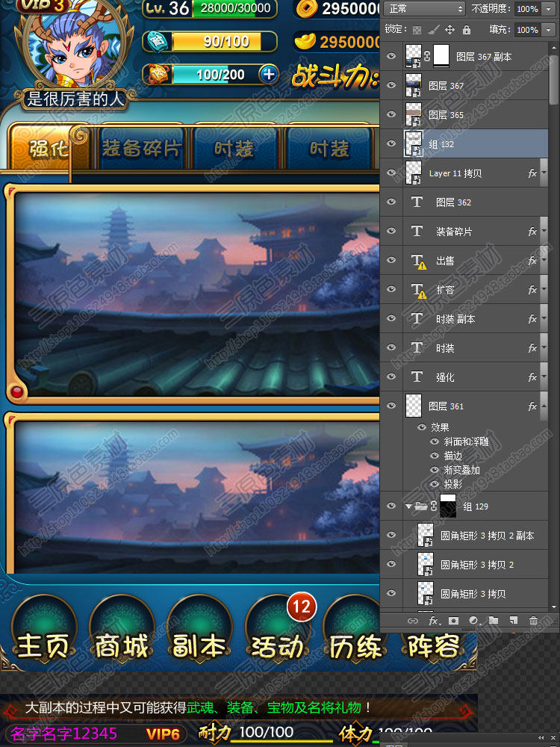Toggle visibility of 描边 effect
The width and height of the screenshot is (560, 747).
tap(435, 456)
